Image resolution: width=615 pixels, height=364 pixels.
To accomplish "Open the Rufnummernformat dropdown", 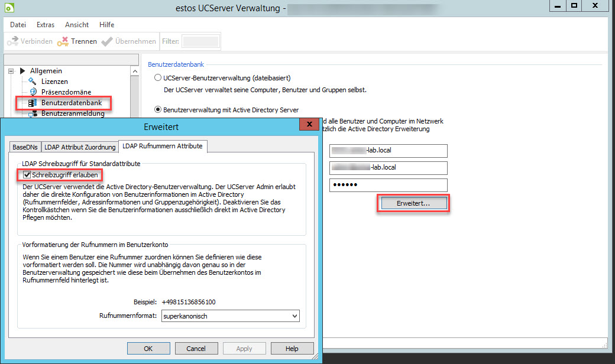I will coord(294,316).
